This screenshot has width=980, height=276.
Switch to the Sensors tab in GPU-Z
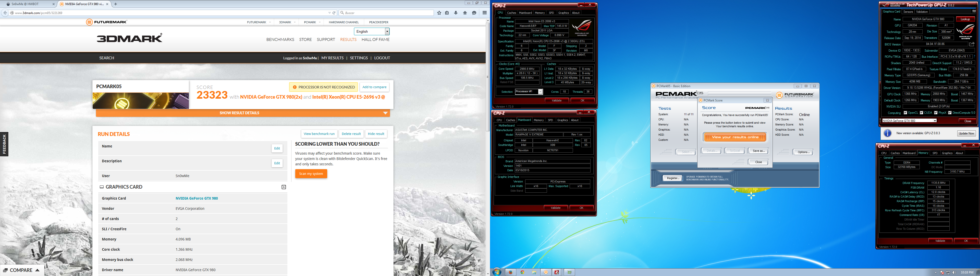pos(908,12)
